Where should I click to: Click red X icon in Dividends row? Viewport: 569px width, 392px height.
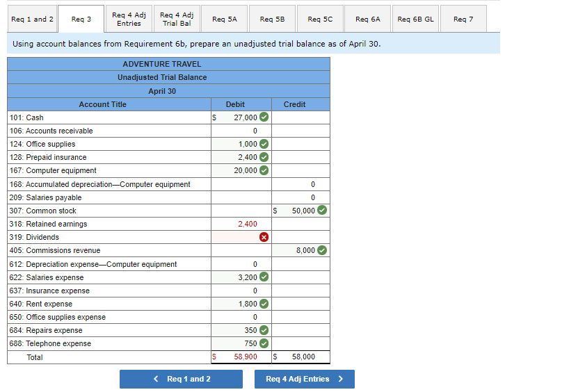pos(264,237)
